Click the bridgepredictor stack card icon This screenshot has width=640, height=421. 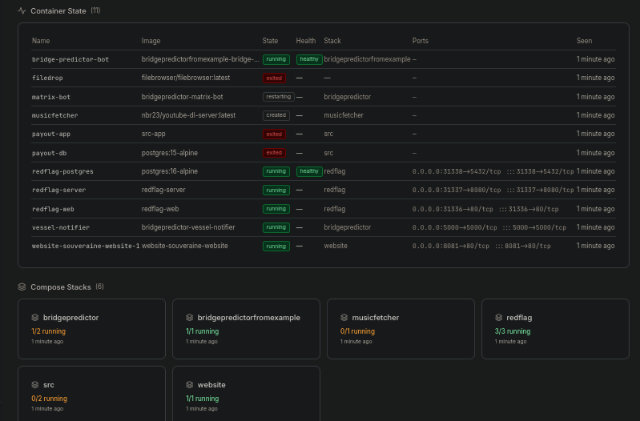click(35, 317)
